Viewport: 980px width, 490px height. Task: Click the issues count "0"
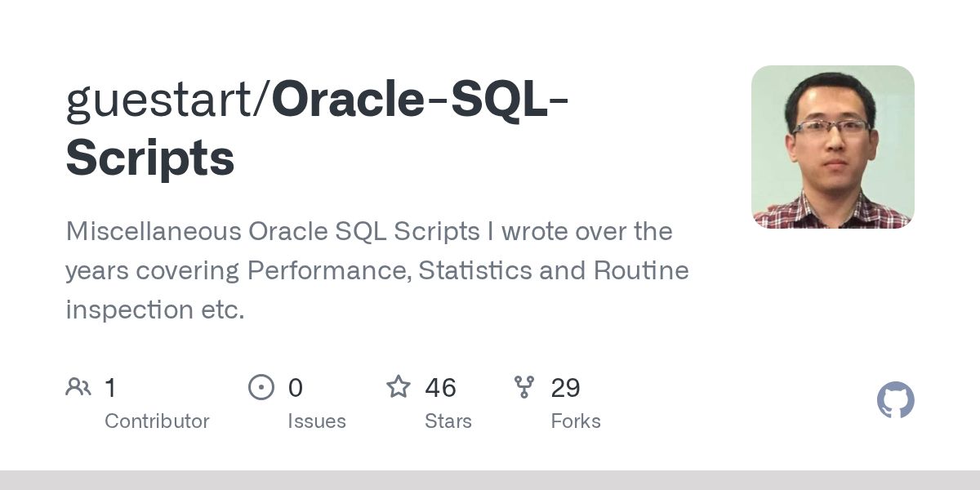tap(295, 388)
